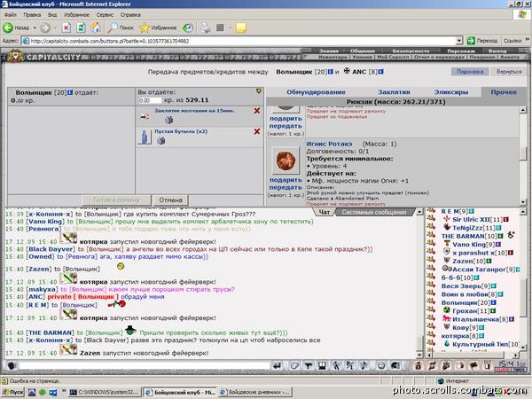The height and width of the screenshot is (399, 532).
Task: Click the Подсказка button
Action: coord(470,72)
